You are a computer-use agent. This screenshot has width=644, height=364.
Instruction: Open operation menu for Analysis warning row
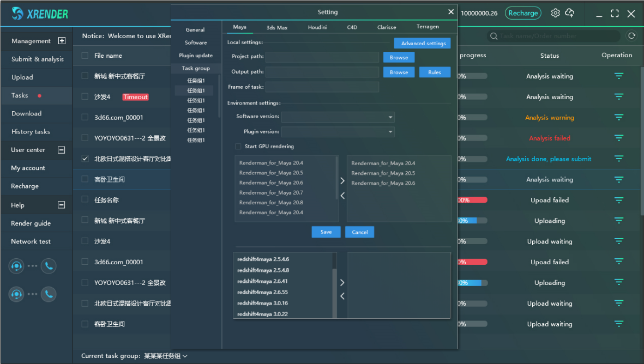[x=619, y=118]
